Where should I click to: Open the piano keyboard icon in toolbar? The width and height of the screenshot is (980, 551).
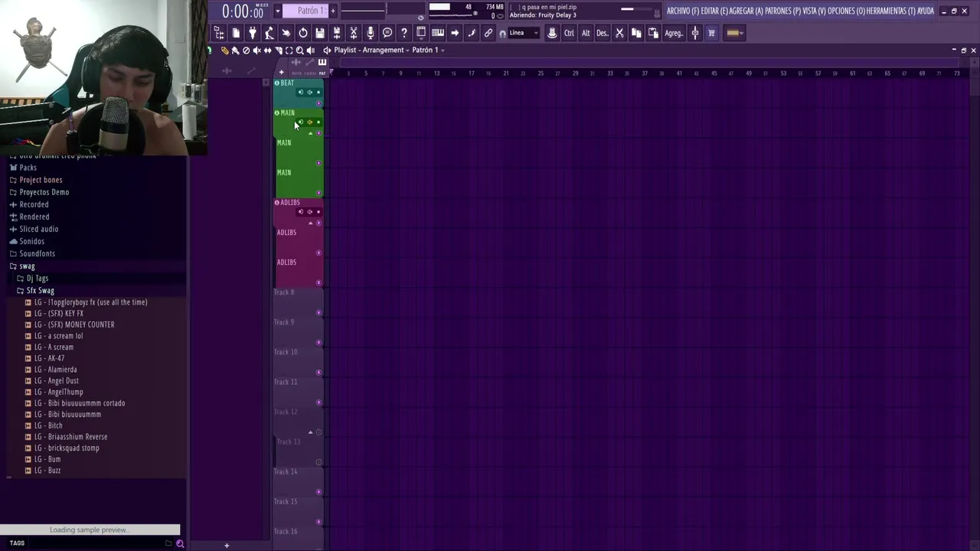point(438,33)
